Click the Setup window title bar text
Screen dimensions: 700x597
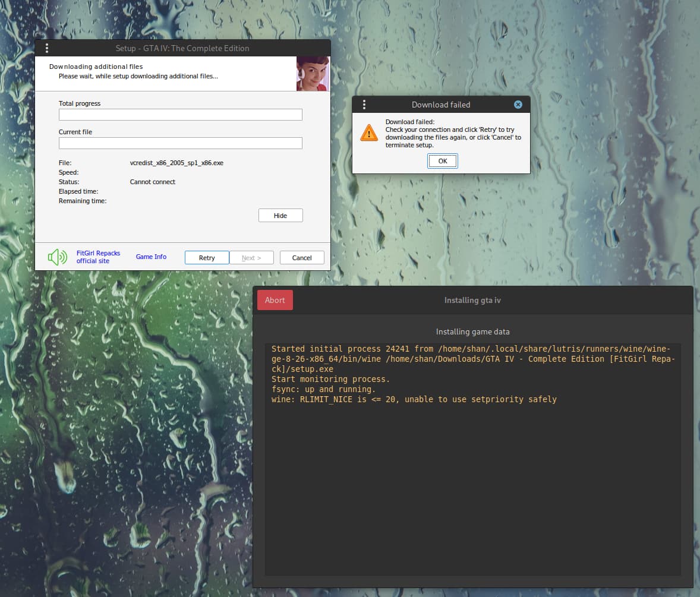(x=182, y=48)
